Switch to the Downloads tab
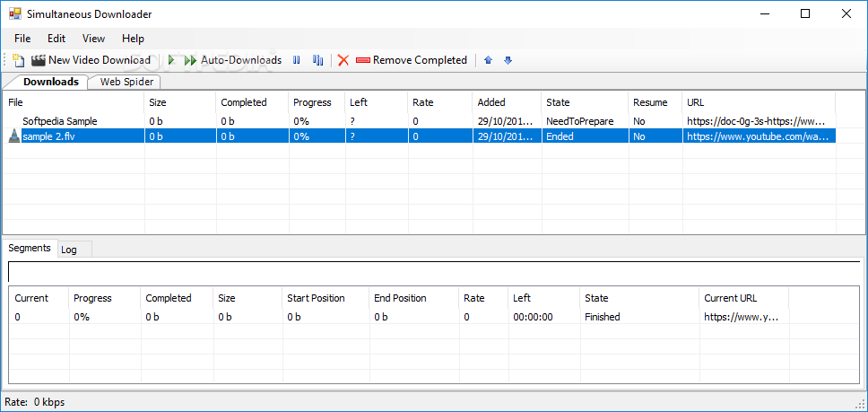The width and height of the screenshot is (868, 412). coord(51,82)
